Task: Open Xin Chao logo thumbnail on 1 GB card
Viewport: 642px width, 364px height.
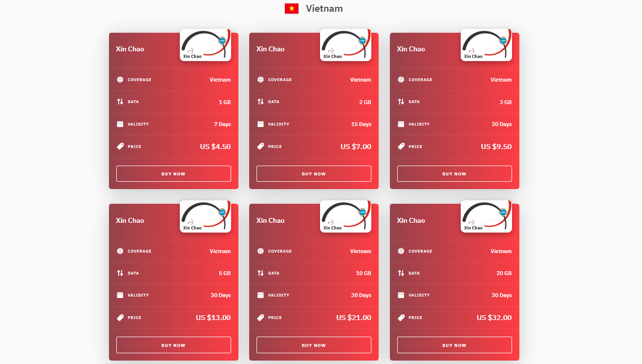Action: point(205,45)
